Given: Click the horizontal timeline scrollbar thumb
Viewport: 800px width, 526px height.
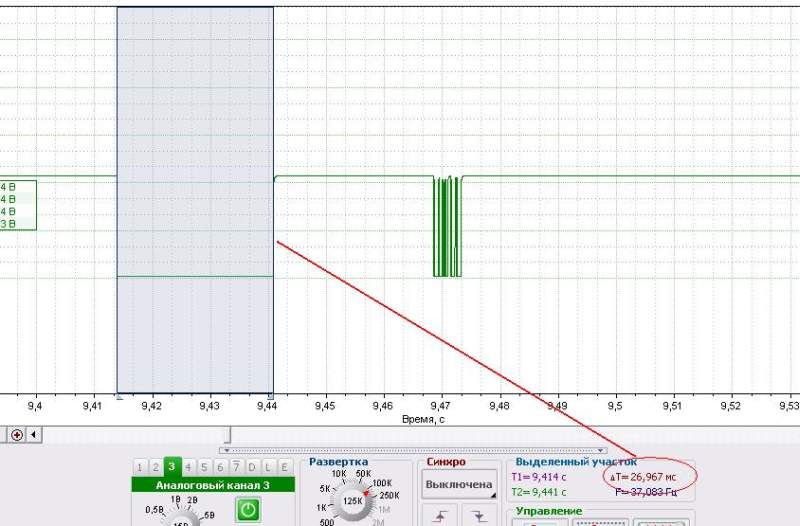Looking at the screenshot, I should (228, 435).
